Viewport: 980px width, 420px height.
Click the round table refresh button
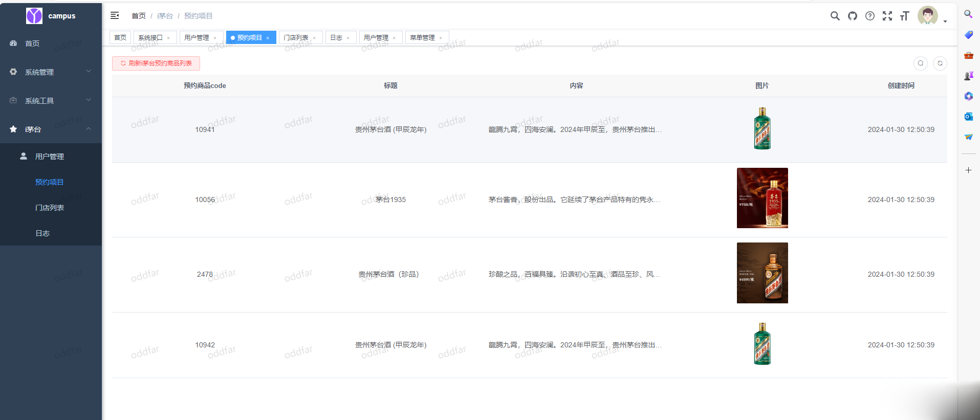pos(940,63)
